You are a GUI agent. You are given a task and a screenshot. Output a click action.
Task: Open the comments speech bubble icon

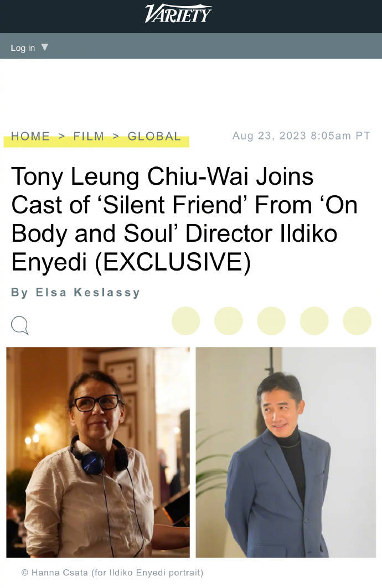click(19, 325)
